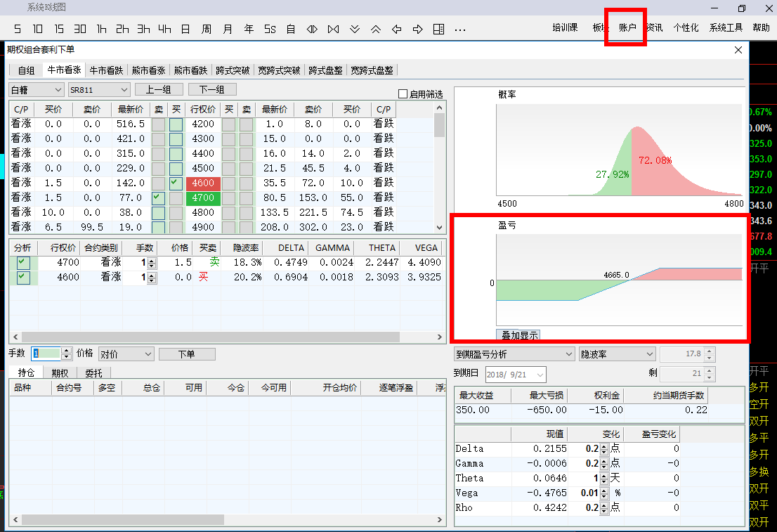The image size is (777, 532).
Task: Open the split panel layout icon
Action: click(439, 29)
